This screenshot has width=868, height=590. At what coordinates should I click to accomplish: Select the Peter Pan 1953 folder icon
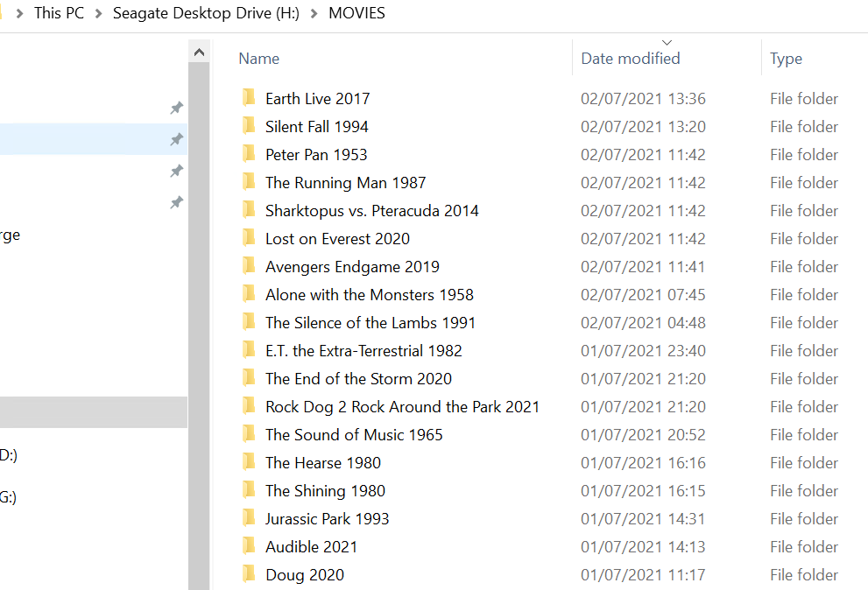(249, 153)
